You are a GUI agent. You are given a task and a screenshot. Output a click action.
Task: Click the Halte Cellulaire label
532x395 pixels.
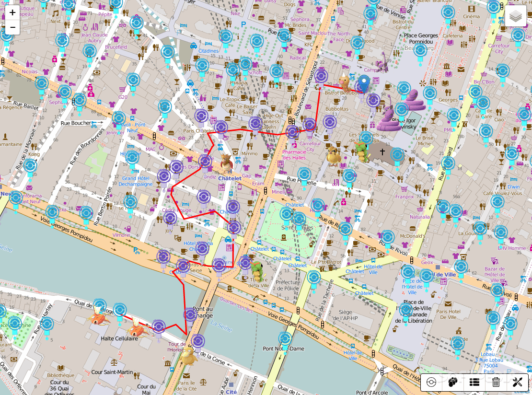[119, 338]
